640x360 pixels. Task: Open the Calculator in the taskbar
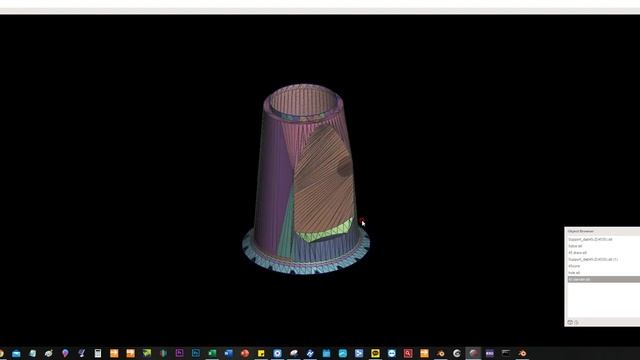[98, 353]
